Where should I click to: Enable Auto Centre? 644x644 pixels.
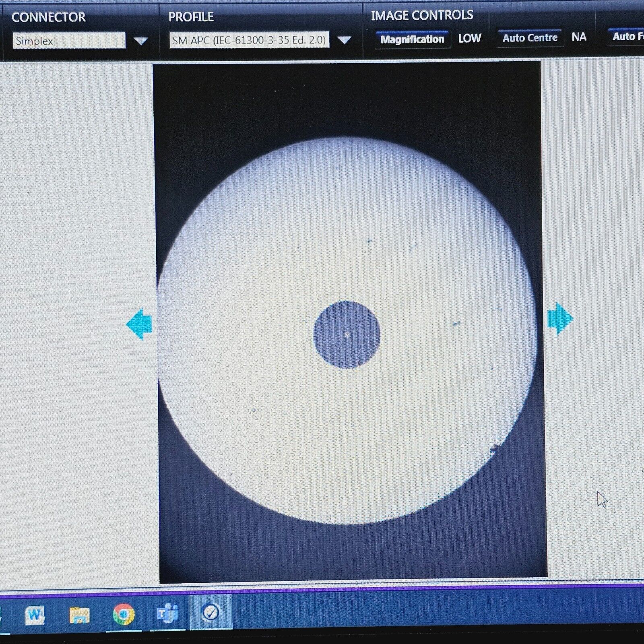point(530,38)
